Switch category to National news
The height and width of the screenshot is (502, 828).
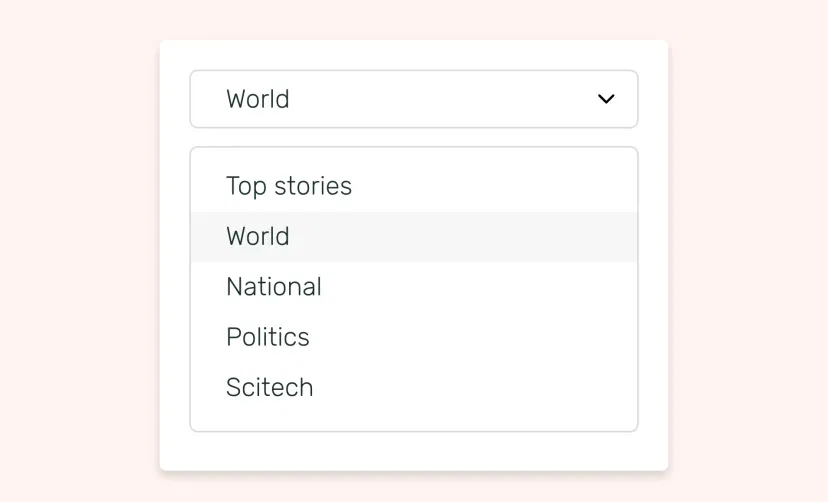tap(274, 287)
